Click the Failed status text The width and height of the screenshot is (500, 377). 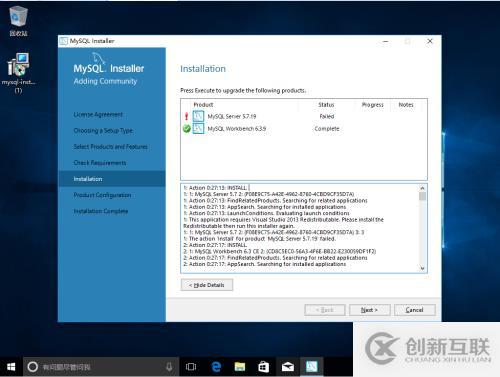[x=327, y=116]
